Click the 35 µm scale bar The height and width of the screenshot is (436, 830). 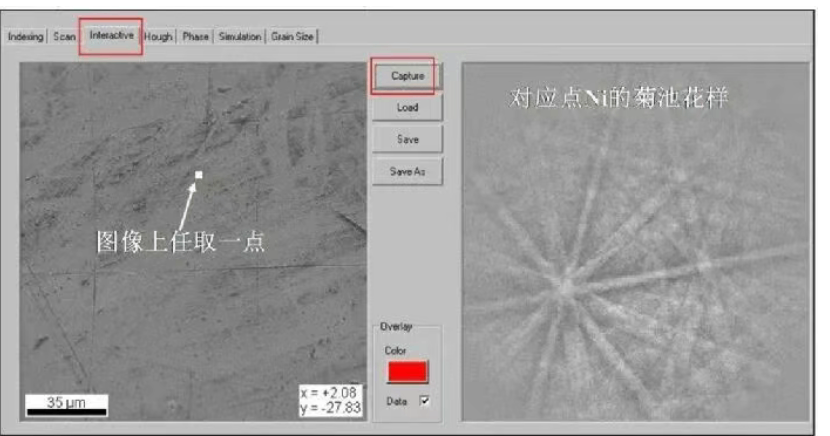point(67,404)
